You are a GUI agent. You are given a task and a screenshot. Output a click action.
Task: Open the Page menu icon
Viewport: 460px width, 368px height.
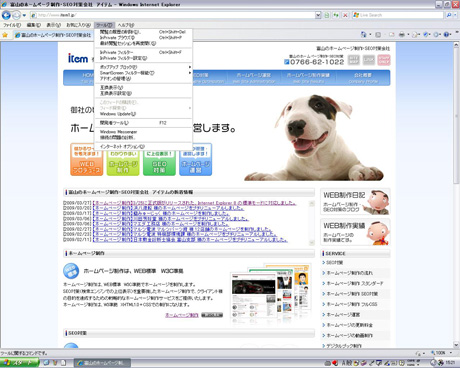[x=415, y=34]
